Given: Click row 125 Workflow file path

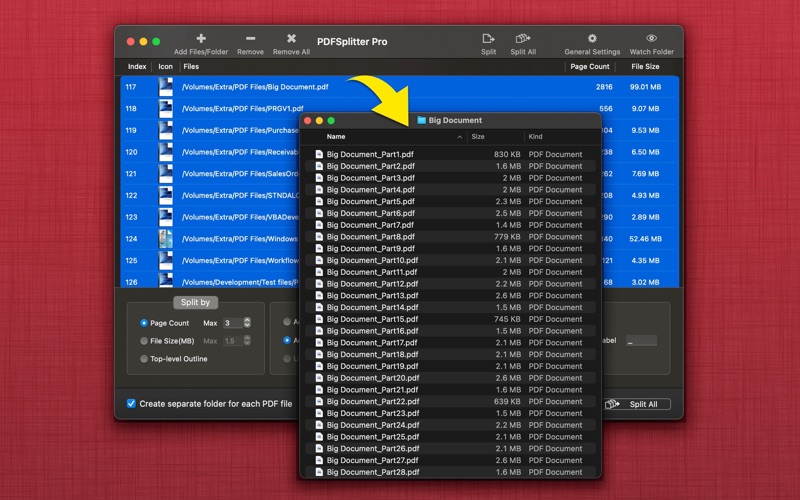Looking at the screenshot, I should pos(240,260).
